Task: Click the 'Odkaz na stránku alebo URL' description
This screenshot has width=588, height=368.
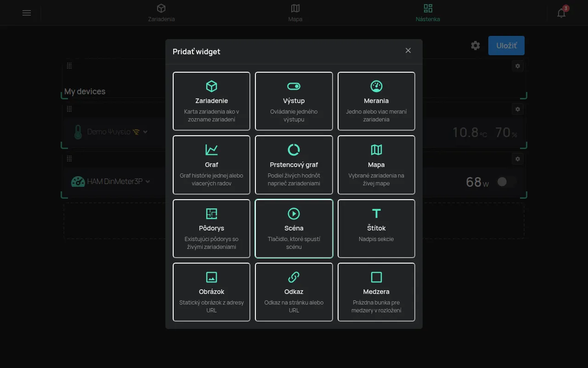Action: pos(294,306)
